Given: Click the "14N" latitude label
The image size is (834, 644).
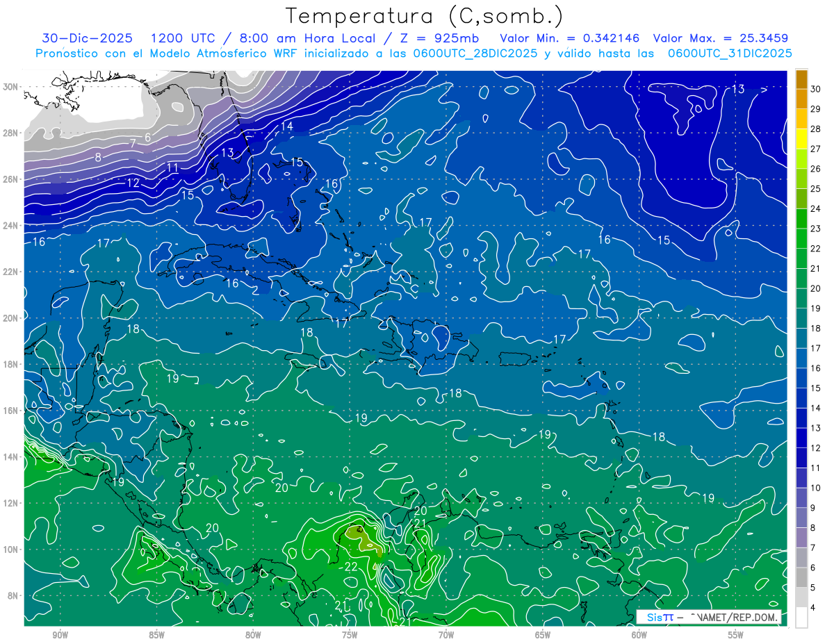Looking at the screenshot, I should [x=11, y=457].
